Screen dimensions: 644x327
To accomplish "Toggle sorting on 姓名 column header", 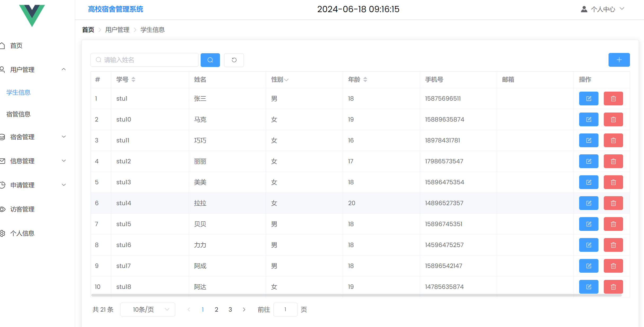I will point(200,79).
